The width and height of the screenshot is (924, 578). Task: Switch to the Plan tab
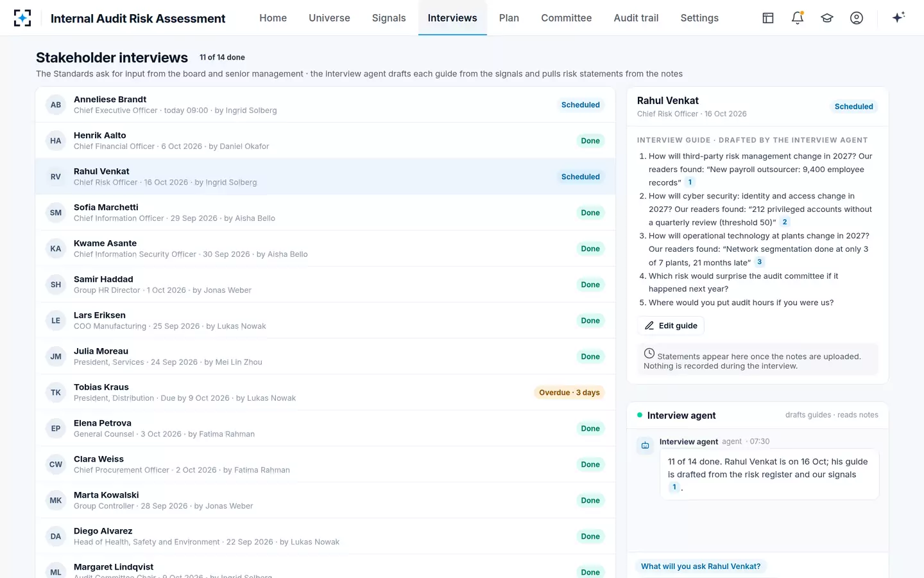[x=509, y=18]
